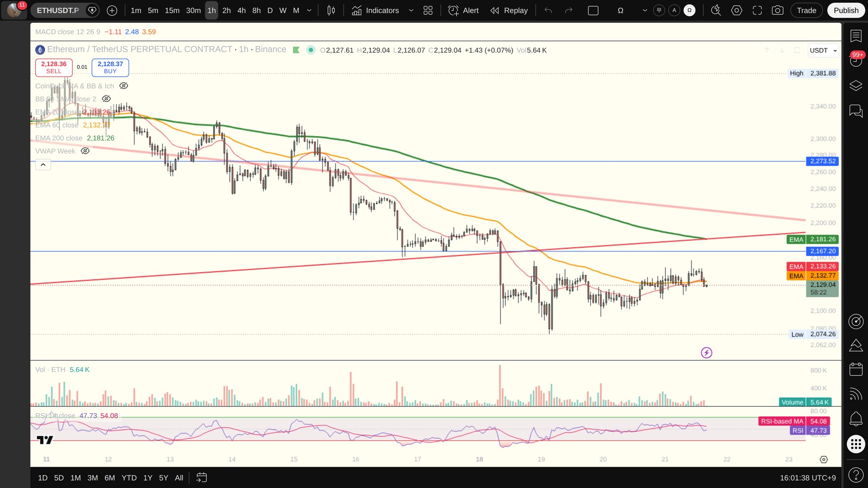Screen dimensions: 868x488
Task: Click the SELL 2,128.36 button
Action: click(54, 67)
